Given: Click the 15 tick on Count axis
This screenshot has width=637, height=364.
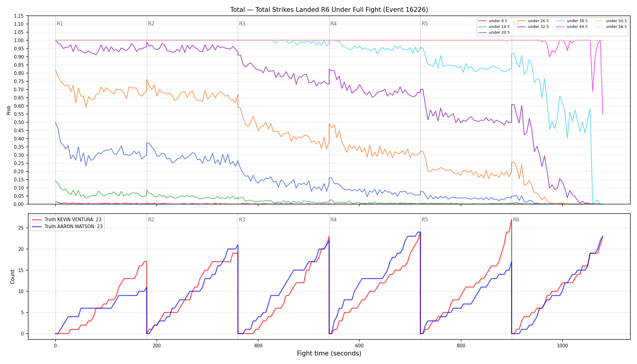Looking at the screenshot, I should [21, 270].
